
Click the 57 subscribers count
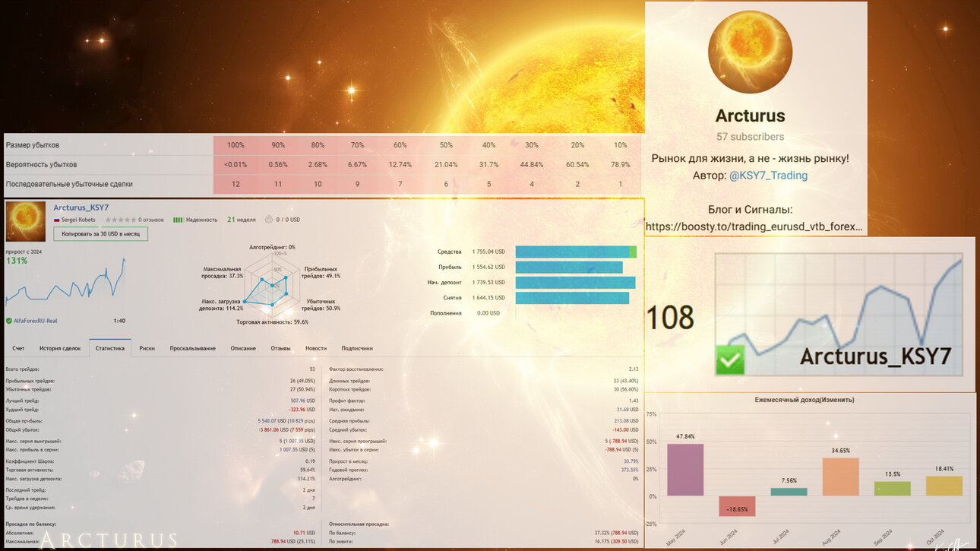750,137
